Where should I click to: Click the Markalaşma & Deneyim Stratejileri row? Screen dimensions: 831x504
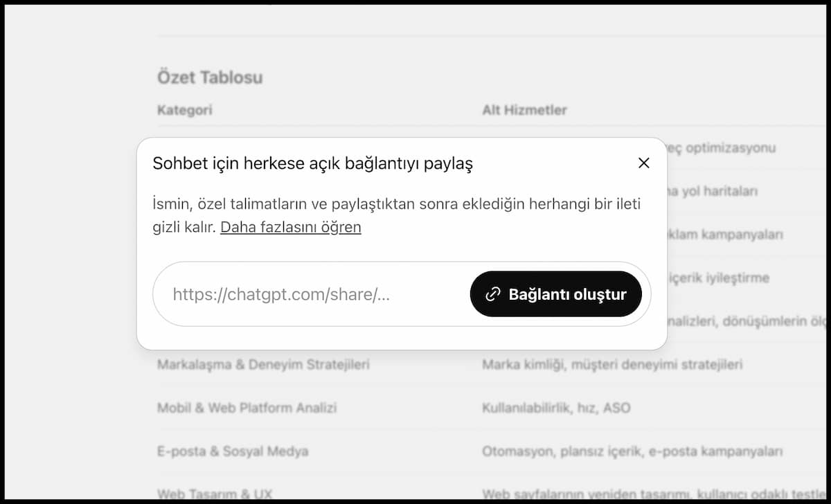[x=263, y=364]
